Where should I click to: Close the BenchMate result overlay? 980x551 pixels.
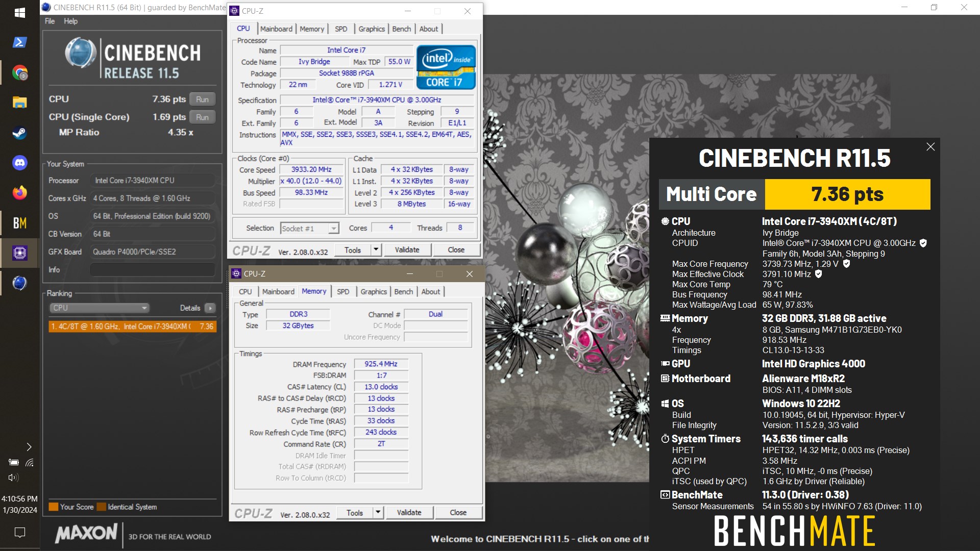point(930,147)
